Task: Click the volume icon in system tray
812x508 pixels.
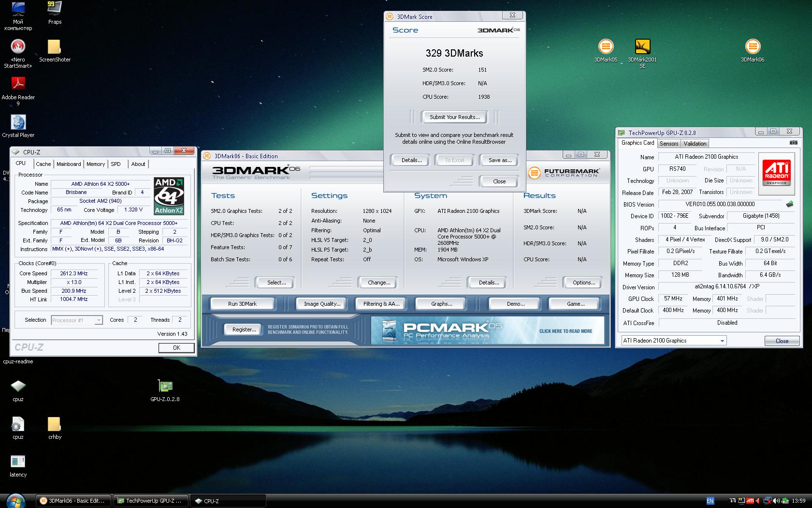Action: coord(776,501)
